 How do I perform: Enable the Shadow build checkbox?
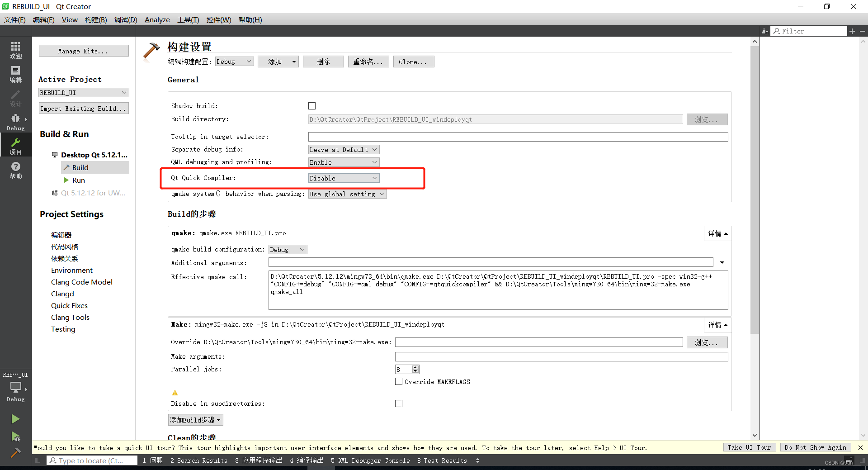(x=312, y=106)
